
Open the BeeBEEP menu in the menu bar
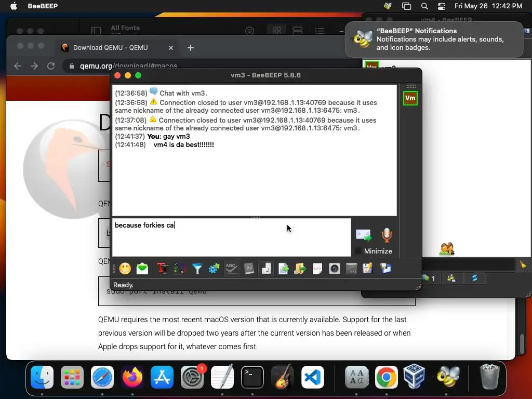tap(43, 6)
